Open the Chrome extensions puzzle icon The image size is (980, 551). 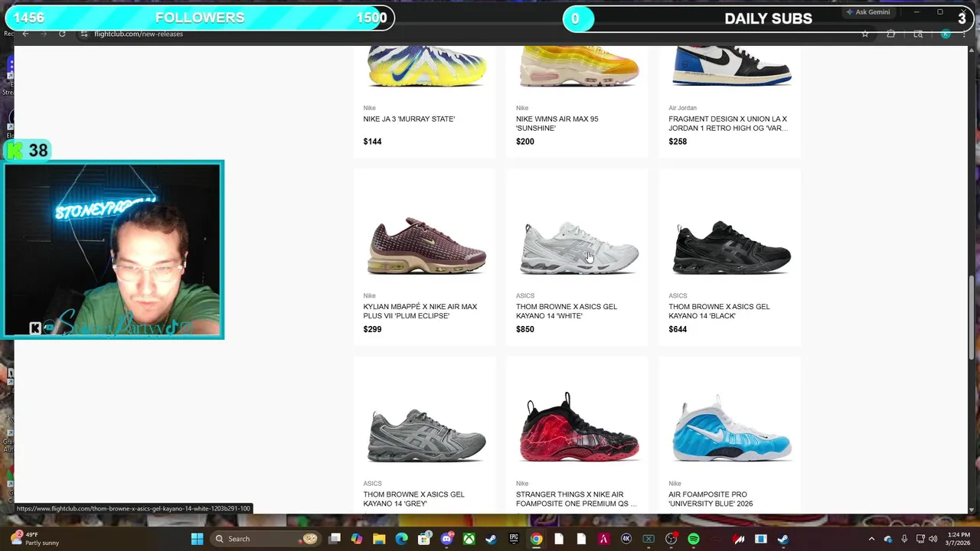(x=890, y=34)
